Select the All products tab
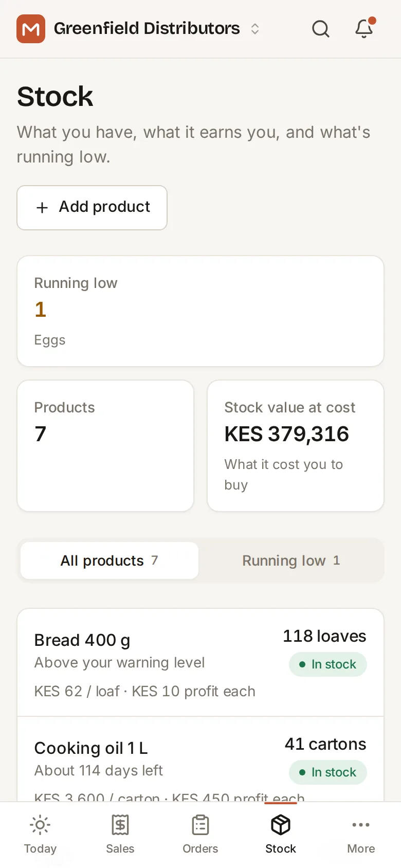401x868 pixels. [110, 560]
